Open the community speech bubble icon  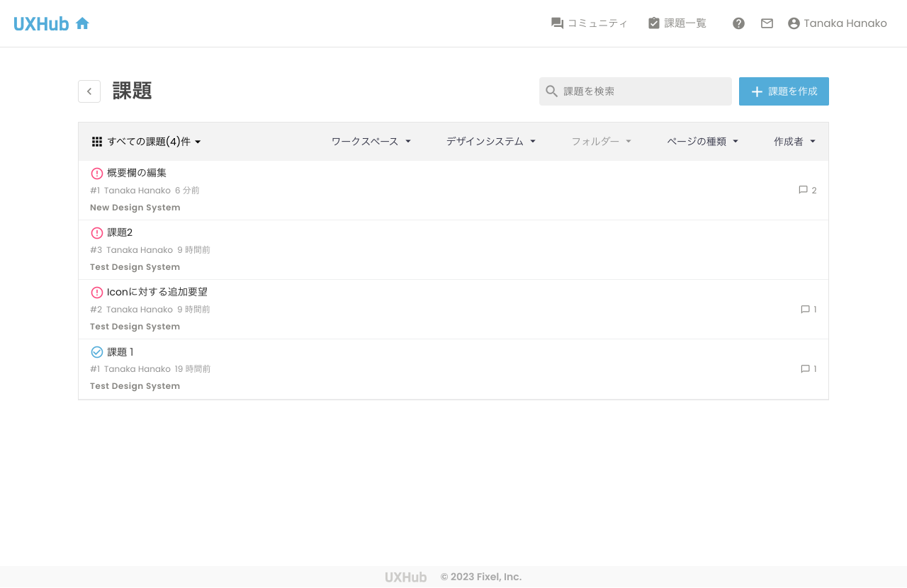pos(556,23)
